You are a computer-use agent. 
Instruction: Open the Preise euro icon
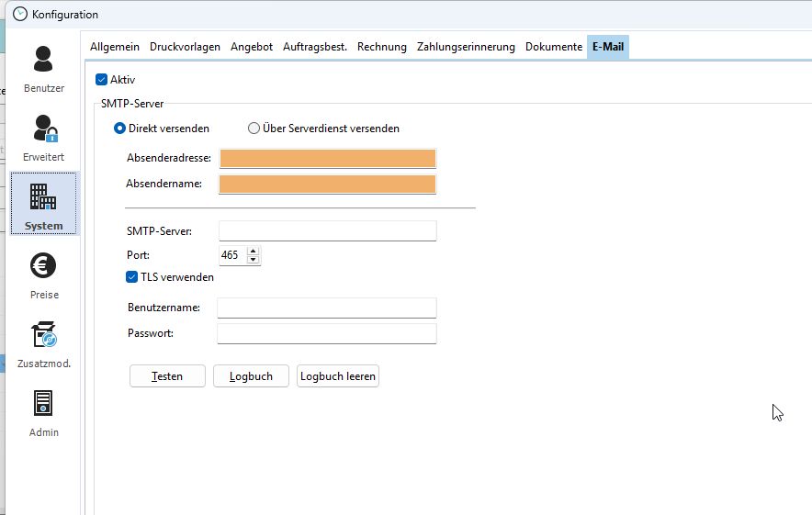43,266
